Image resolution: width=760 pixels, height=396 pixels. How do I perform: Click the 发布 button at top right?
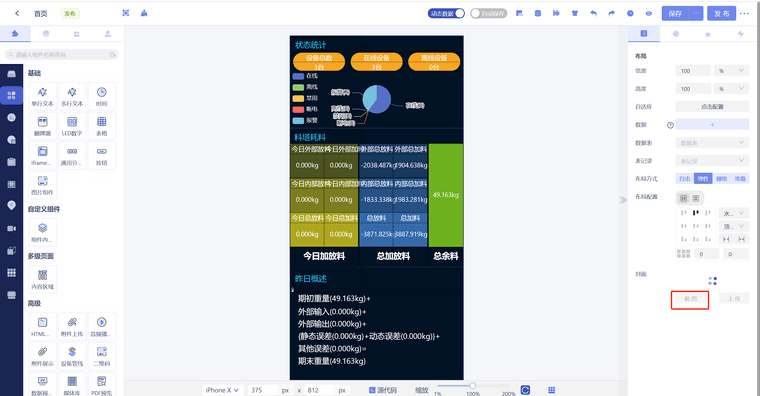point(721,14)
